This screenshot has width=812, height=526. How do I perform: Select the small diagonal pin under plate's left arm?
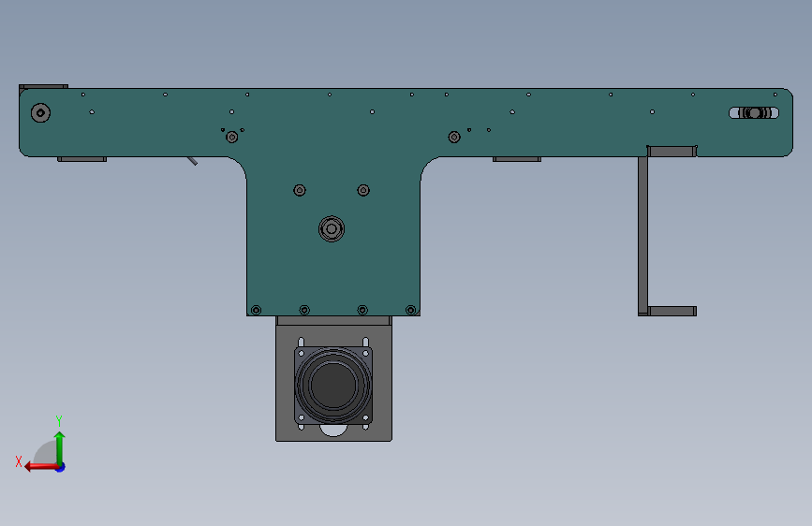[x=192, y=161]
